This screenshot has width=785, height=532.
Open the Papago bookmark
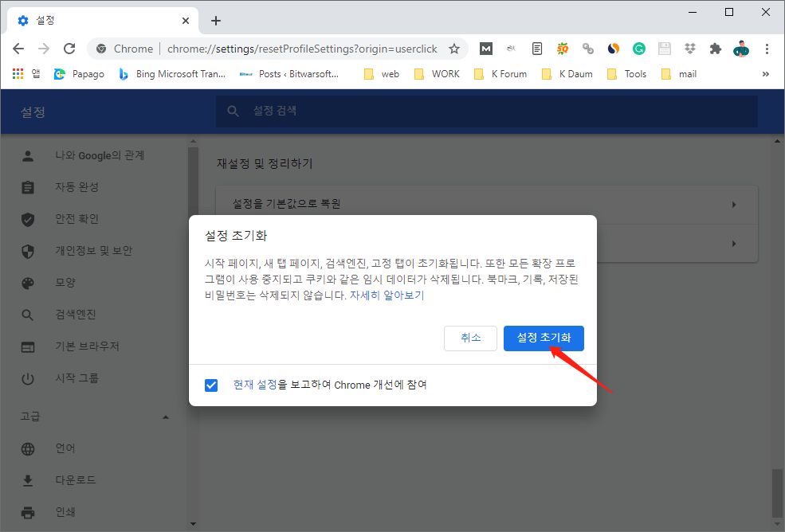(x=79, y=74)
